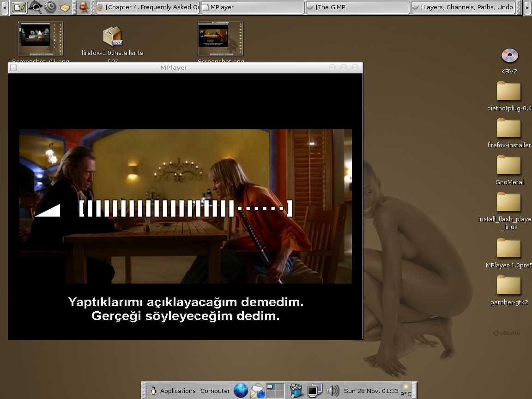Click the text editor launcher in top panel

click(19, 7)
